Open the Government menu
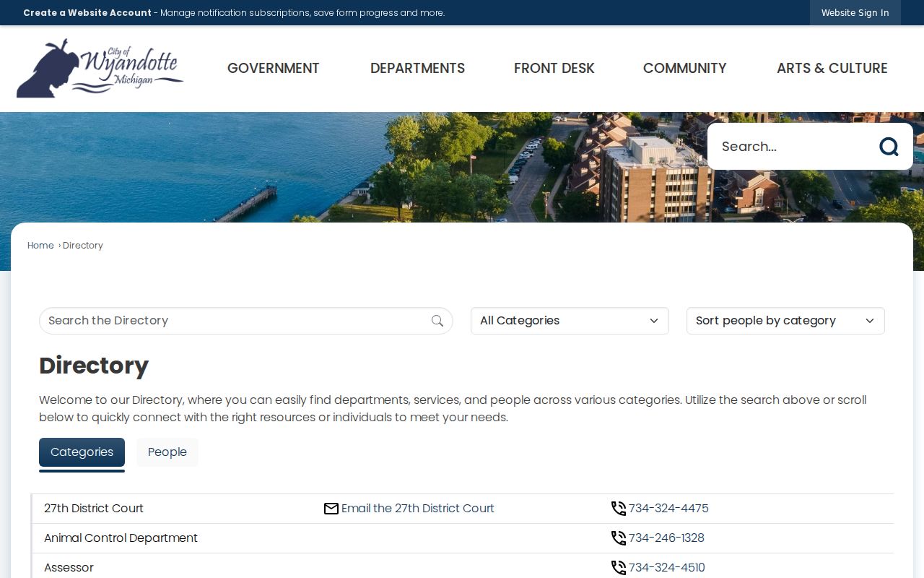924x578 pixels. click(273, 68)
